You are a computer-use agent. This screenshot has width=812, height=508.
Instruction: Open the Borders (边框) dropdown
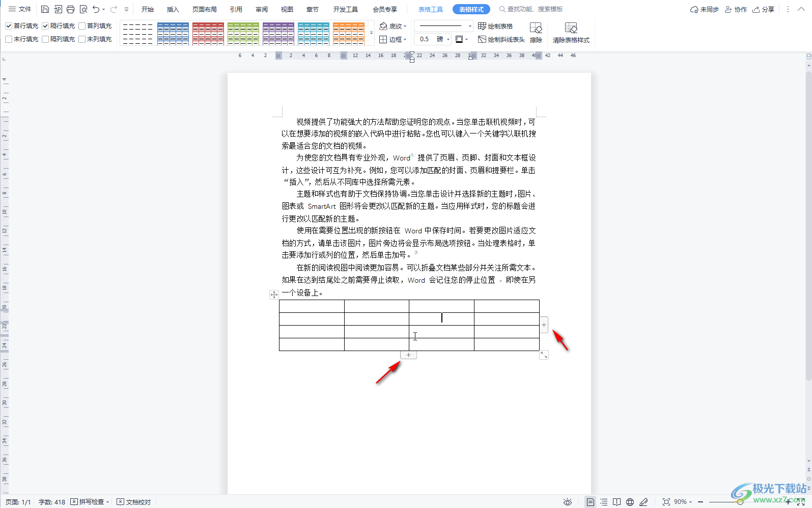(x=393, y=39)
